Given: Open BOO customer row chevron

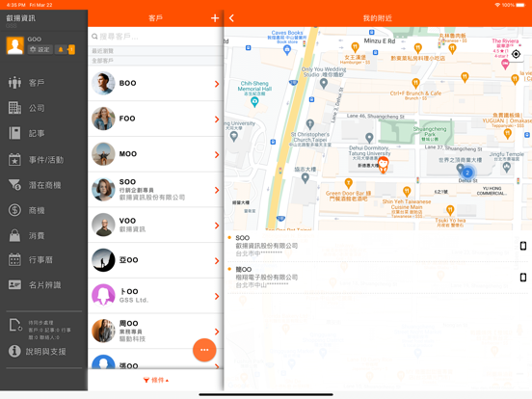Looking at the screenshot, I should click(x=217, y=84).
